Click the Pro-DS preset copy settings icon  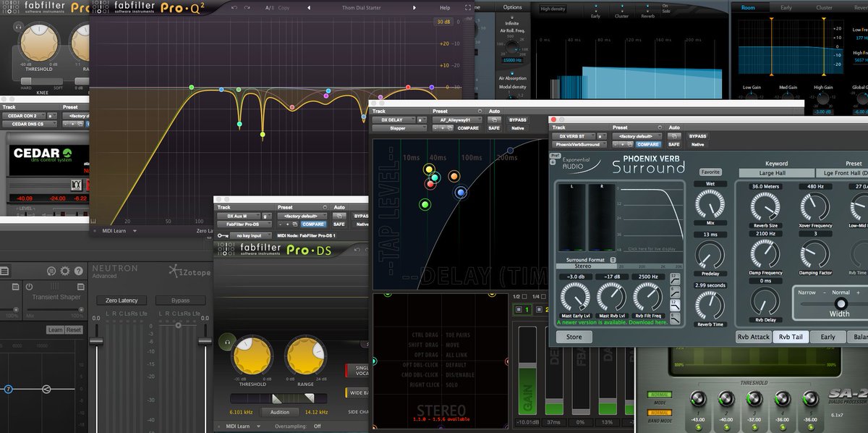[x=296, y=224]
